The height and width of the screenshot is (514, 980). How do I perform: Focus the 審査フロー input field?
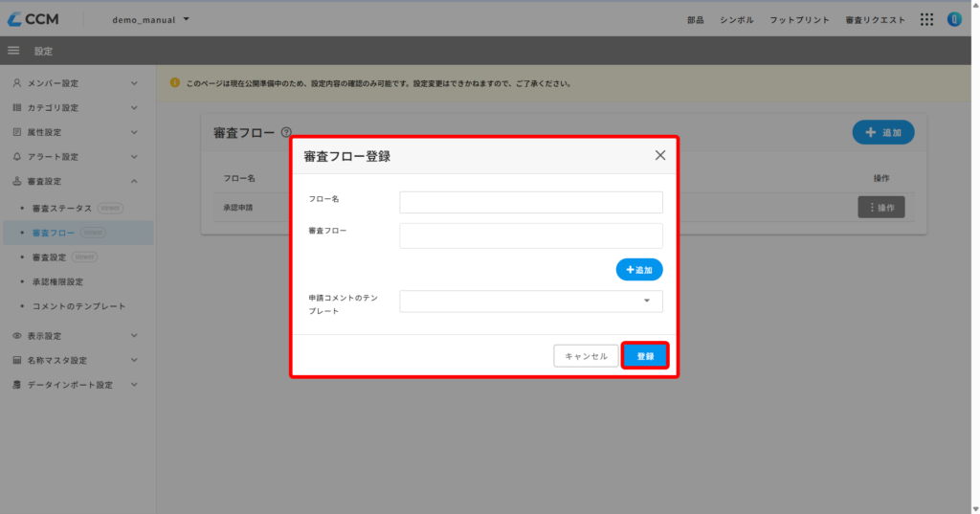530,235
